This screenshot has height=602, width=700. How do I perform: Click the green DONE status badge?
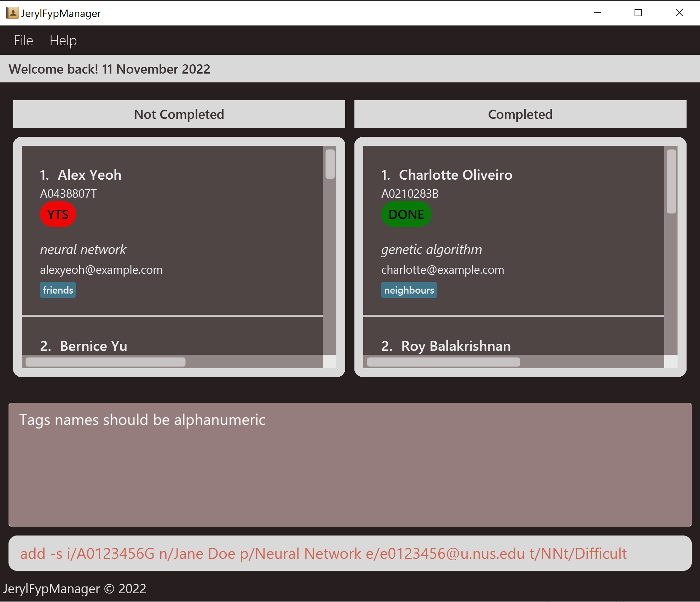406,214
